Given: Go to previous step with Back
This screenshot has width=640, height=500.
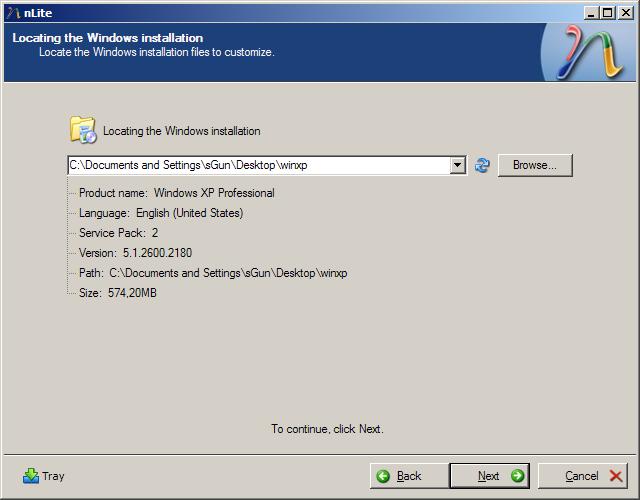Looking at the screenshot, I should click(x=409, y=476).
